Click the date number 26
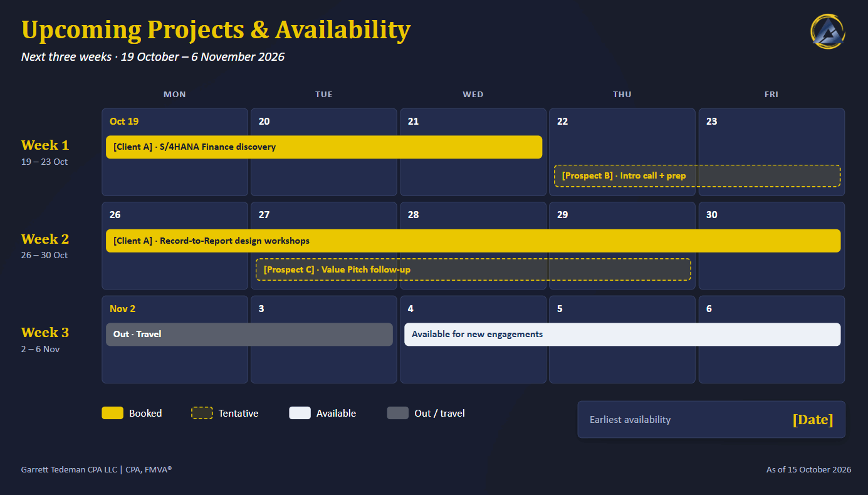Screen dimensions: 868x495 tap(115, 215)
